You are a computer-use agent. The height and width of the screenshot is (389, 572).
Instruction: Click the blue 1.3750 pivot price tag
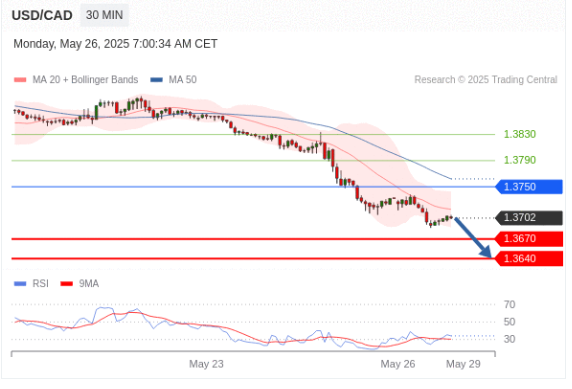529,187
